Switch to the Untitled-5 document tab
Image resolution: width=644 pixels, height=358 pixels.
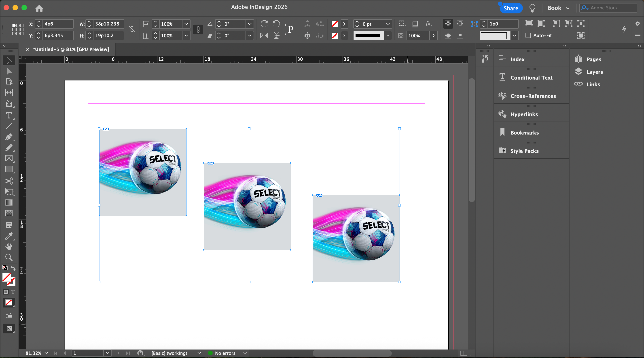point(71,49)
